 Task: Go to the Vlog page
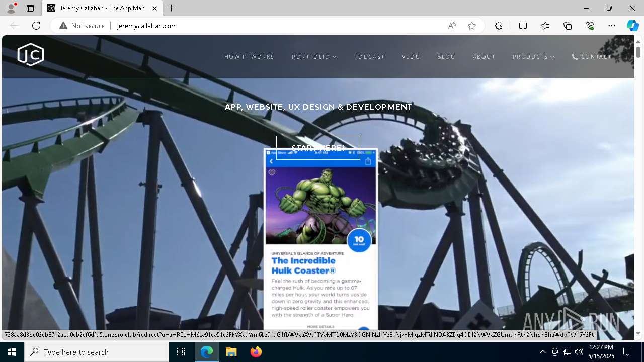point(411,57)
